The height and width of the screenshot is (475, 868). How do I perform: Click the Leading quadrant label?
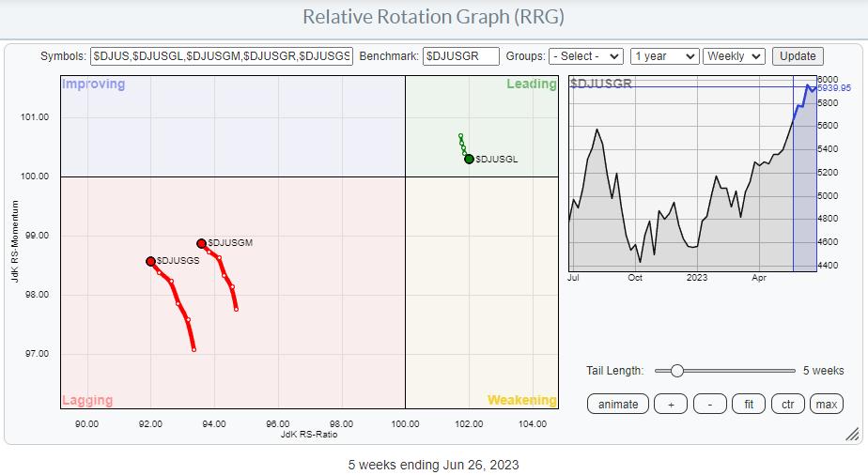pyautogui.click(x=531, y=84)
